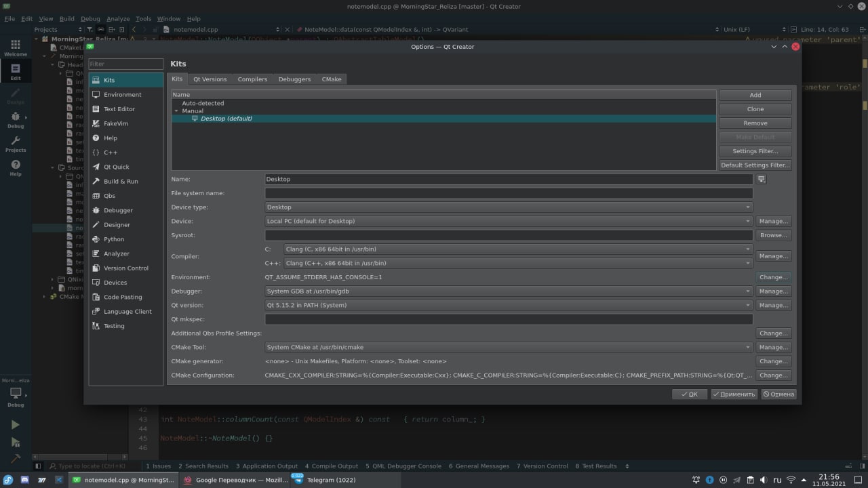The image size is (868, 488).
Task: Click Change... next to Environment
Action: [x=773, y=277]
